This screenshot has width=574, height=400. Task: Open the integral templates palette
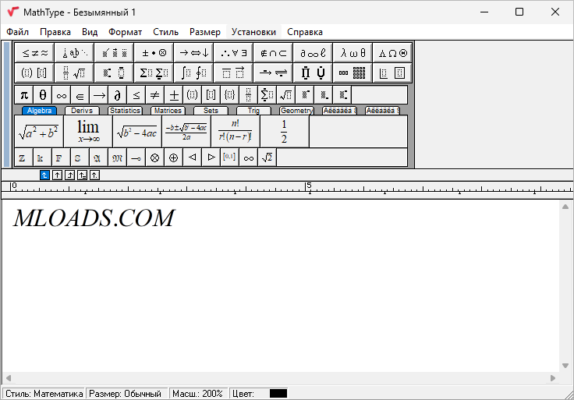tap(194, 73)
